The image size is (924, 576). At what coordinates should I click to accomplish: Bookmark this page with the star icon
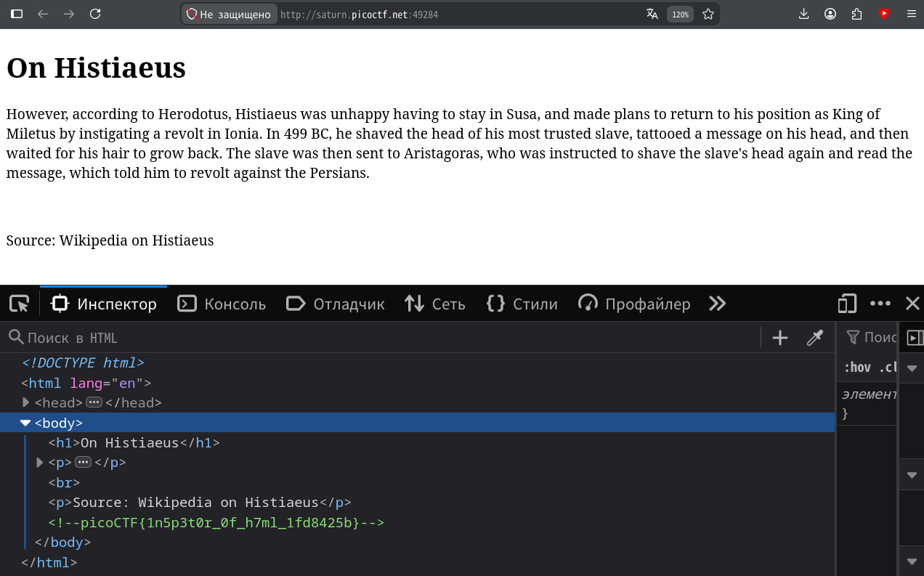[708, 14]
